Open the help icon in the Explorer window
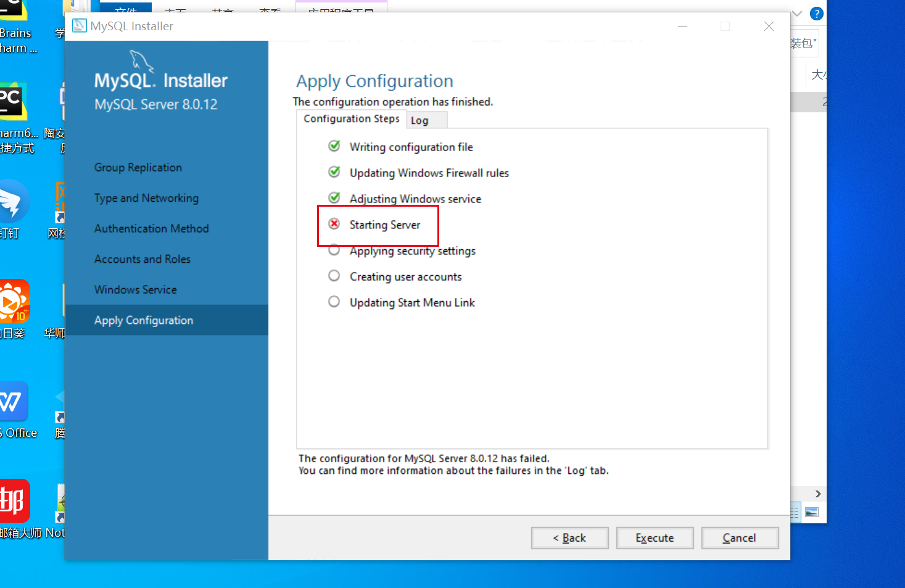The width and height of the screenshot is (905, 588). (816, 14)
